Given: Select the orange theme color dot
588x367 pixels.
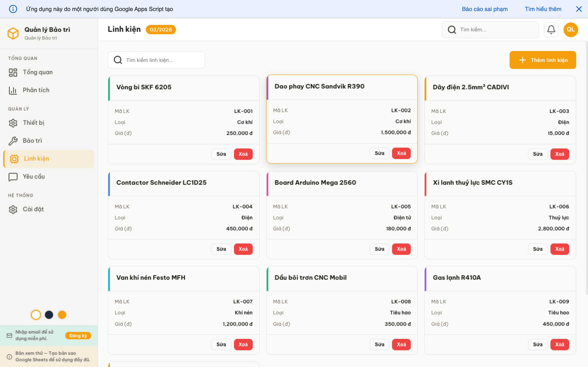Looking at the screenshot, I should tap(62, 315).
